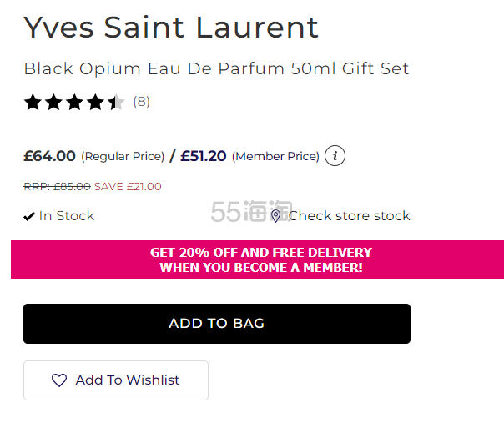
Task: Click the Add To Wishlist label
Action: pyautogui.click(x=128, y=380)
